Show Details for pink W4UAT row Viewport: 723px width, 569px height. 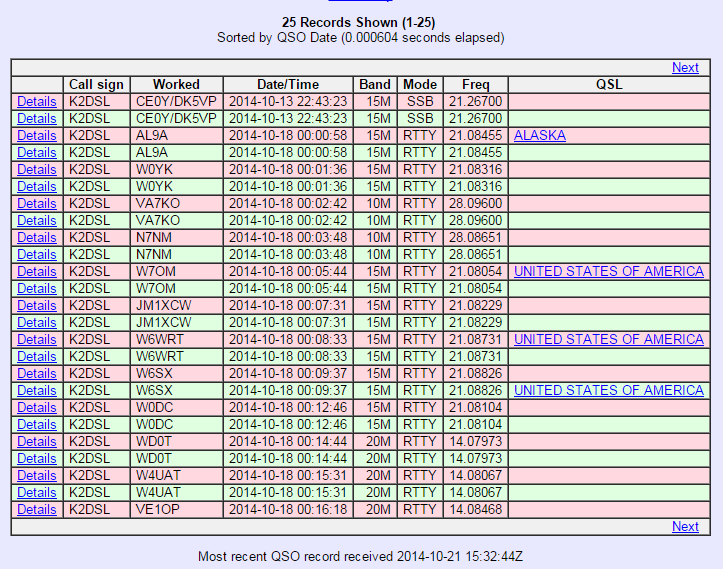pyautogui.click(x=37, y=475)
